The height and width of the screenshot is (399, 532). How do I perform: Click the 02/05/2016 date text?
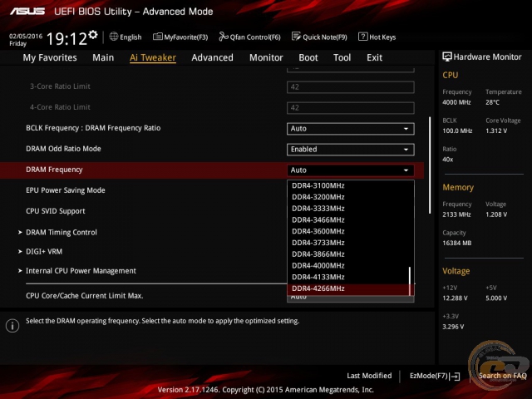(26, 37)
